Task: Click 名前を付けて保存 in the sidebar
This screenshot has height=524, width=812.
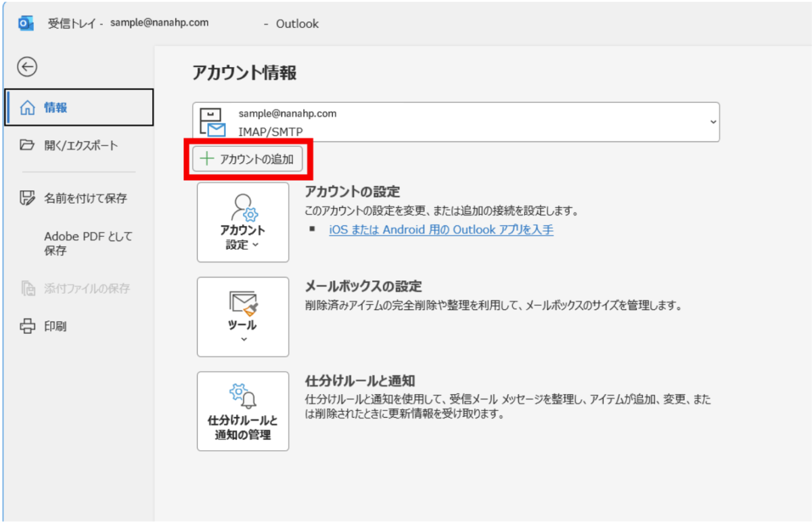Action: point(85,198)
